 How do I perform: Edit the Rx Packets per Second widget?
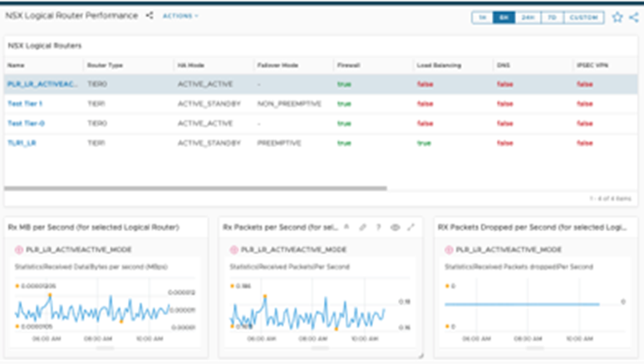point(362,227)
